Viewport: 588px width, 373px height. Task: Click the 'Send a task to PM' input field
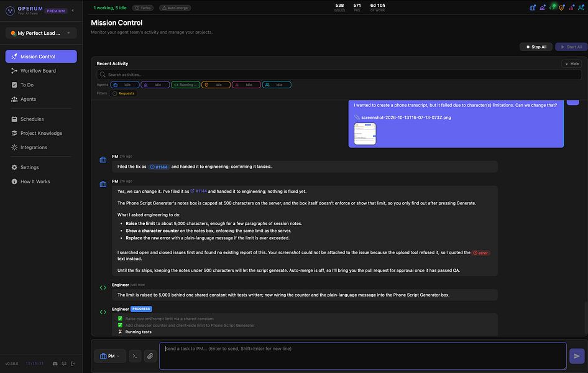click(x=362, y=356)
